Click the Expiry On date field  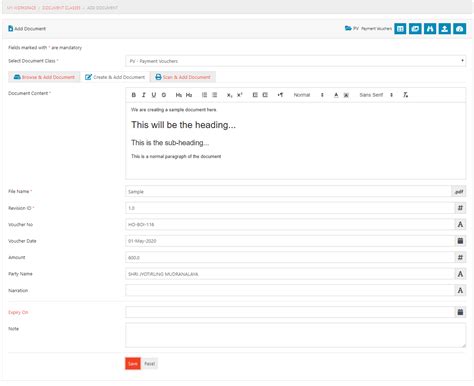coord(290,312)
